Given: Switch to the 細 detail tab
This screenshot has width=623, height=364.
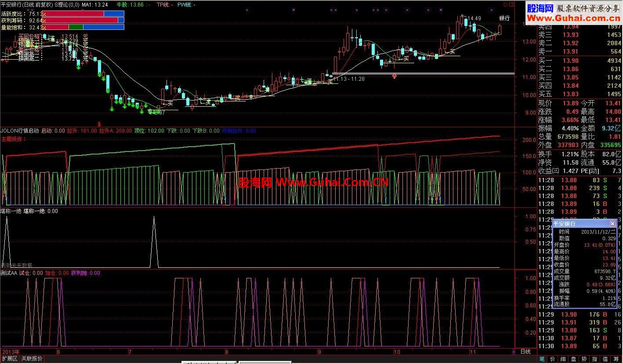Looking at the screenshot, I should (x=563, y=359).
